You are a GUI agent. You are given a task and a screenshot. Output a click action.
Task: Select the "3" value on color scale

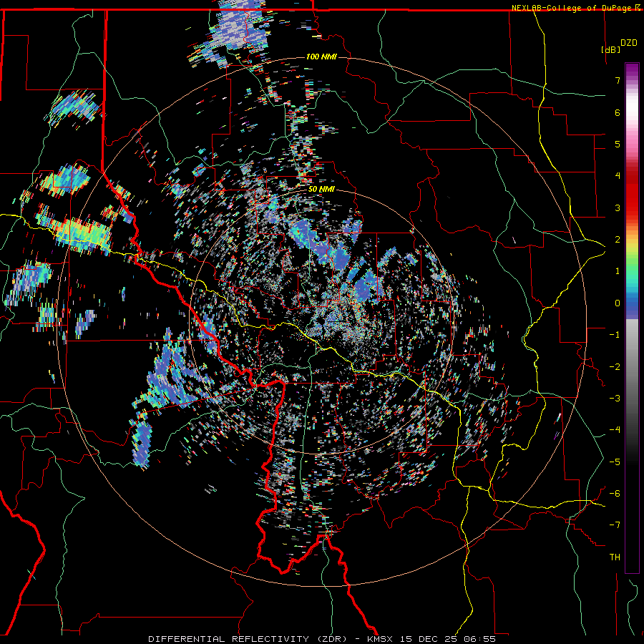click(618, 208)
